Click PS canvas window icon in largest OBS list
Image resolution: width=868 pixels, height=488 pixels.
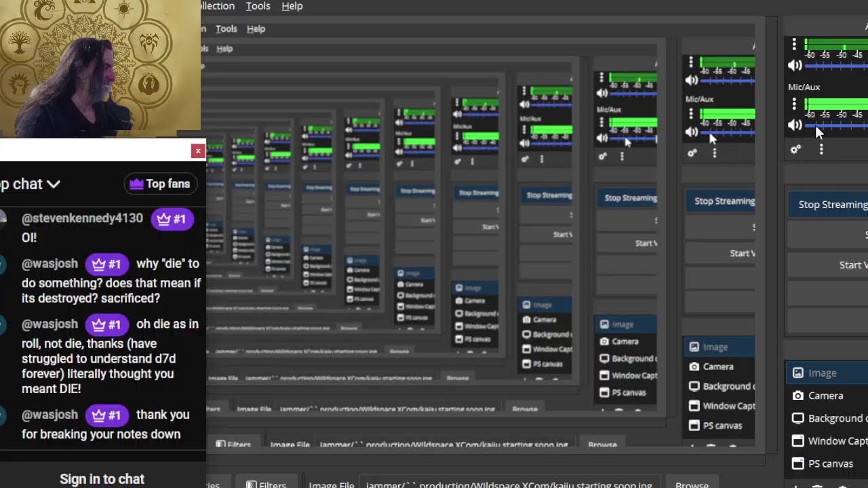coord(798,464)
